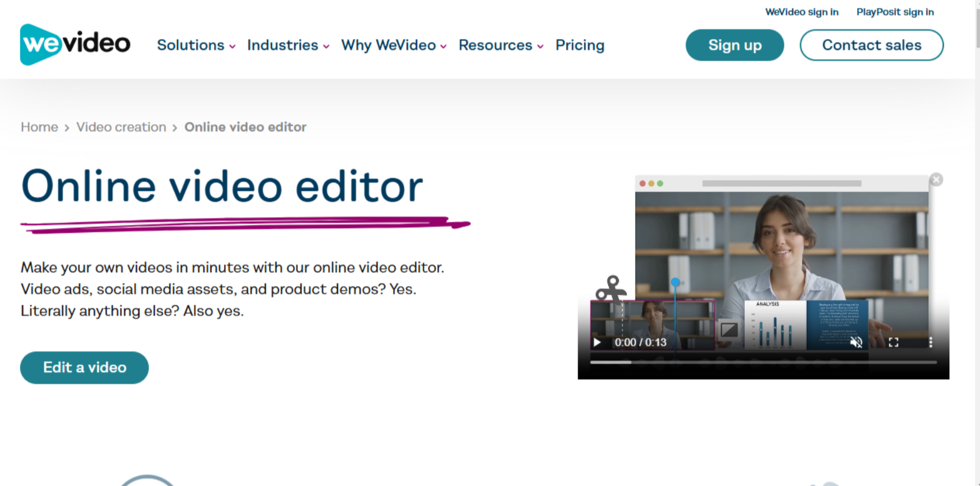Play the demo video

597,343
